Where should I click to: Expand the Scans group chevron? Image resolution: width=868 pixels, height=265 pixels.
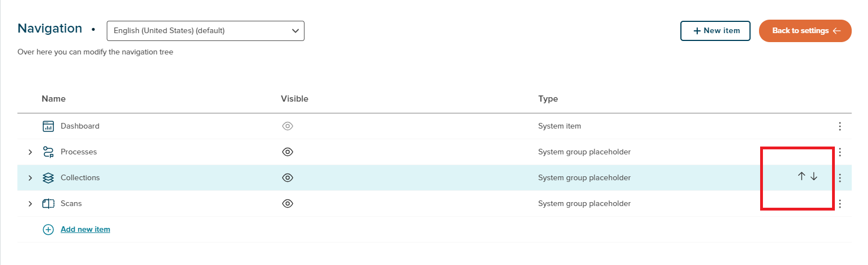coord(30,204)
